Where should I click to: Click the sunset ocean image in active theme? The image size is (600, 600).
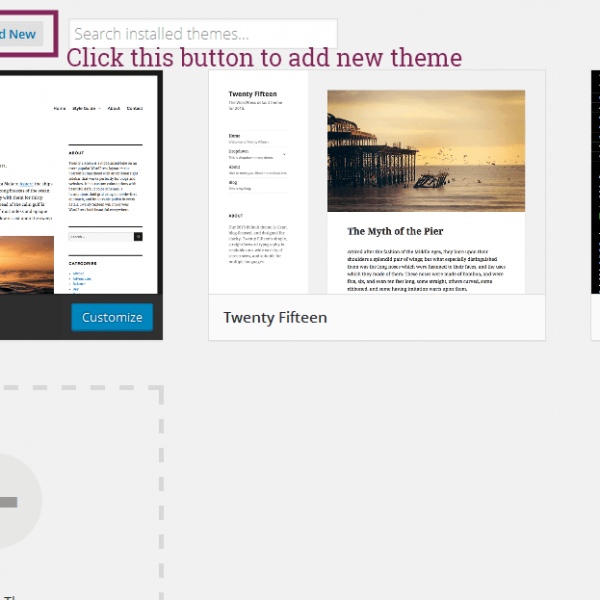(x=27, y=264)
